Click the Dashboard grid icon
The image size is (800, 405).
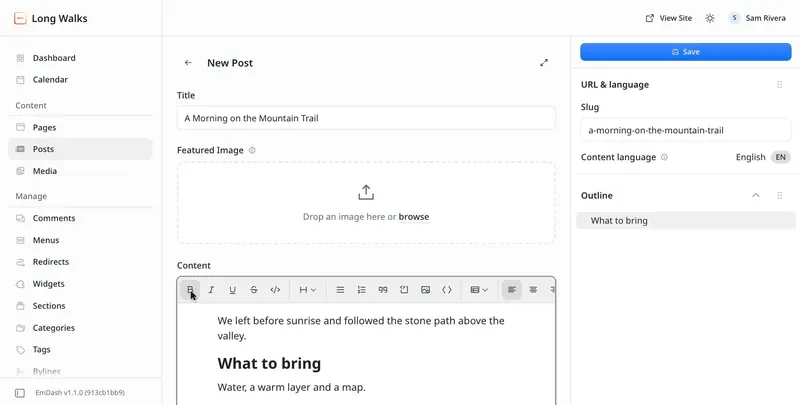click(20, 58)
